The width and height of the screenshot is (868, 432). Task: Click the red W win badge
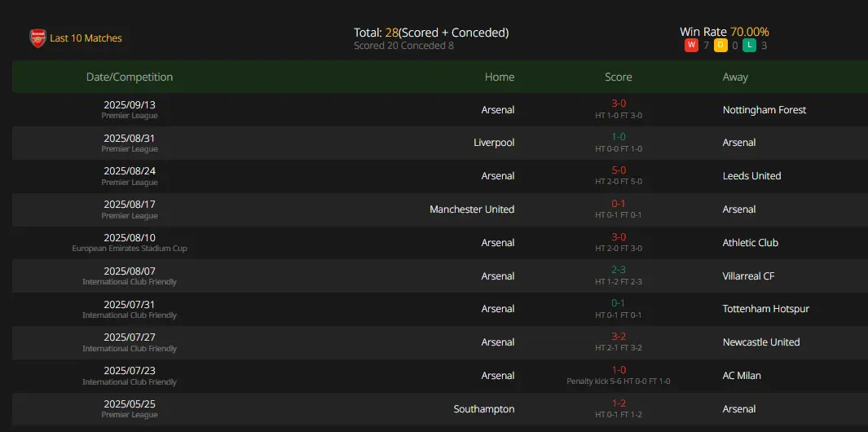(691, 46)
